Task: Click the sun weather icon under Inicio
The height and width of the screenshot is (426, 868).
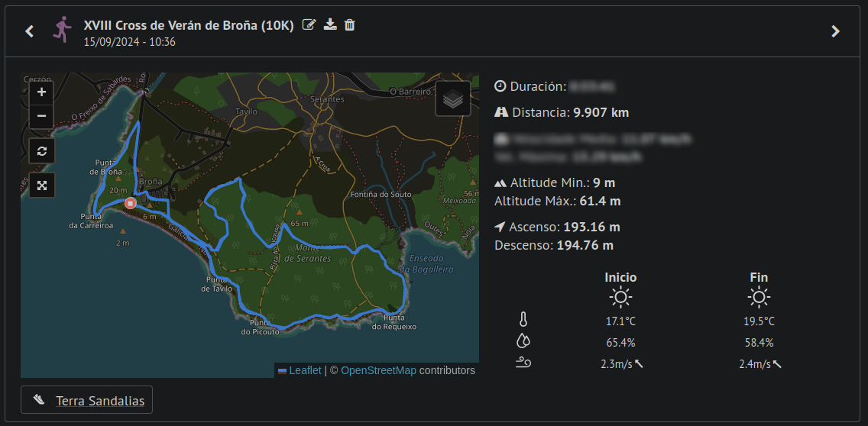Action: pos(620,298)
